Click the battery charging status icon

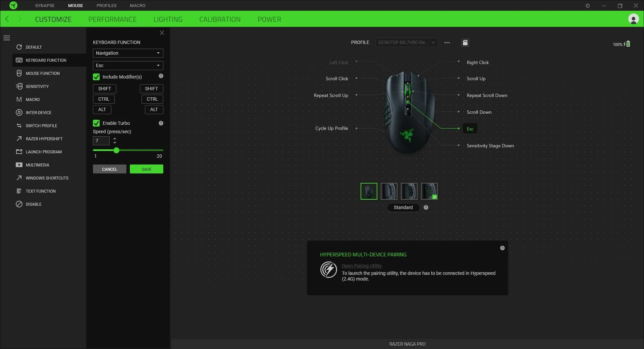point(627,44)
